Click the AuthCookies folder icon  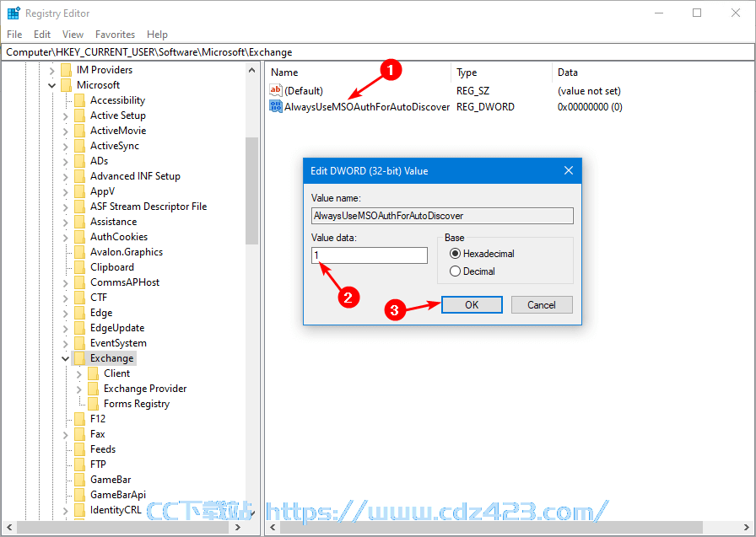(x=79, y=237)
